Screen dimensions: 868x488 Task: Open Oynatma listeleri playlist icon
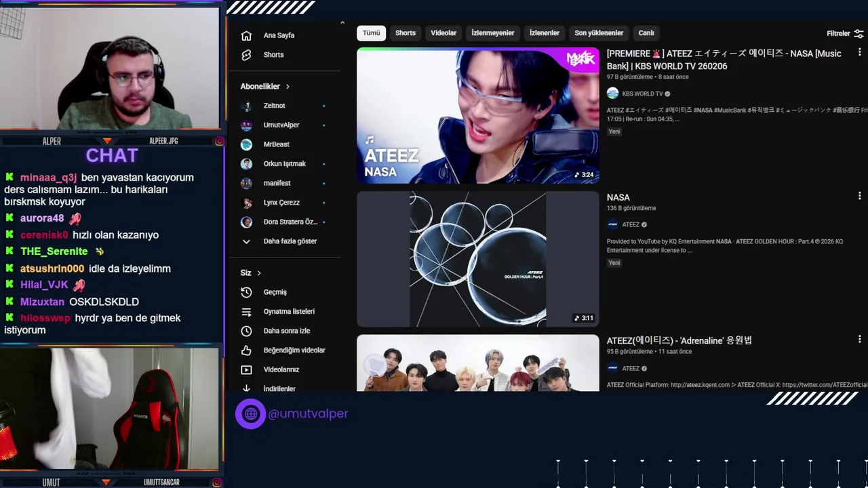pyautogui.click(x=246, y=312)
